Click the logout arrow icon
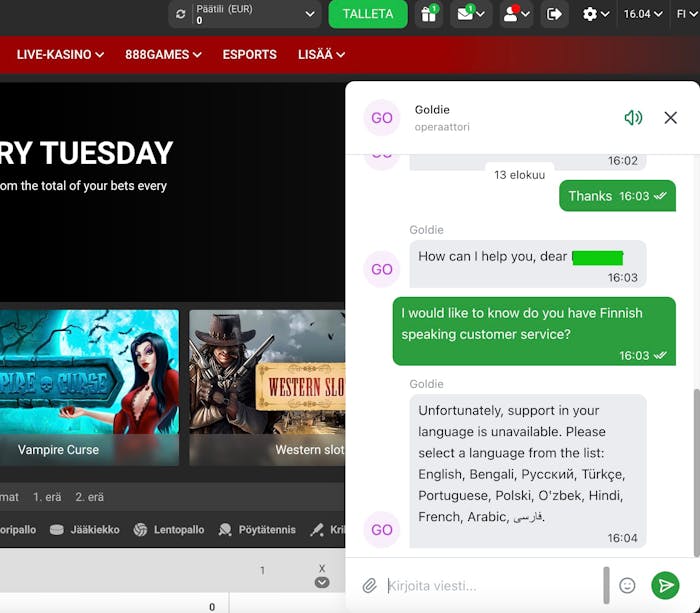The image size is (700, 613). point(553,14)
